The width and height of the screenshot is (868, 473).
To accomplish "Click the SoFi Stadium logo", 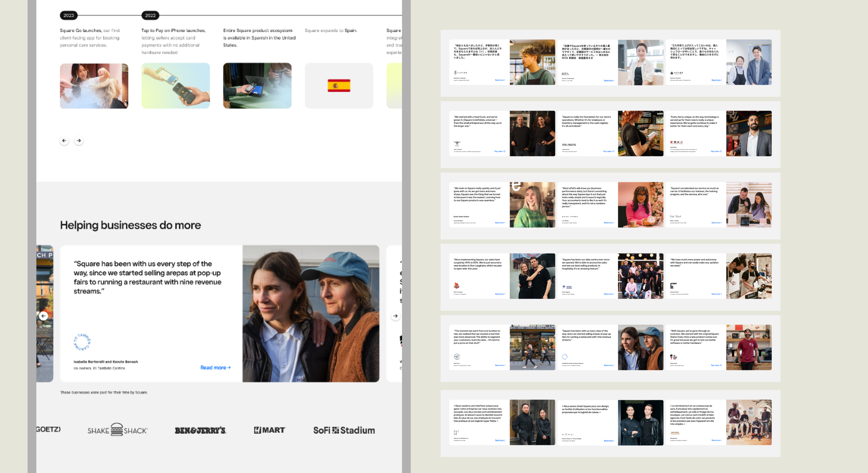I will pyautogui.click(x=344, y=430).
